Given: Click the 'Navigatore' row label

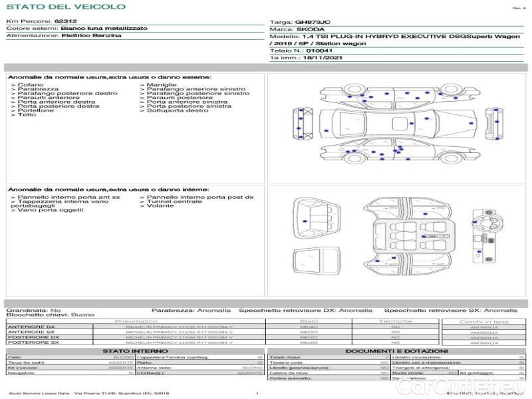Looking at the screenshot, I should (x=22, y=373).
